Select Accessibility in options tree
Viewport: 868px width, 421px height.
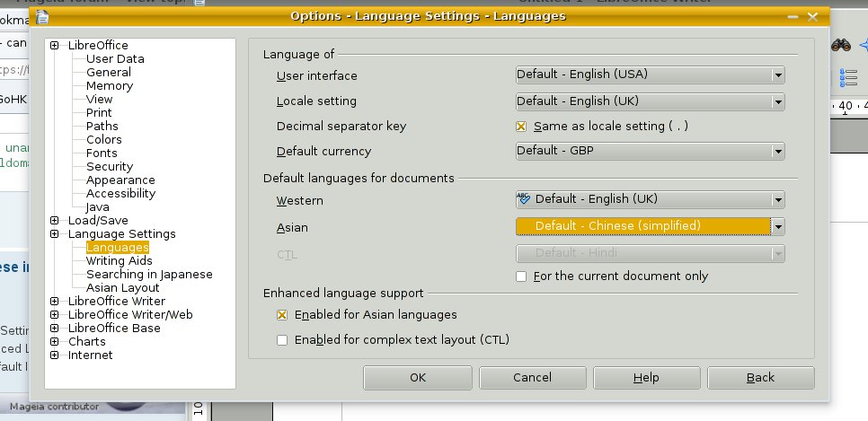[120, 194]
